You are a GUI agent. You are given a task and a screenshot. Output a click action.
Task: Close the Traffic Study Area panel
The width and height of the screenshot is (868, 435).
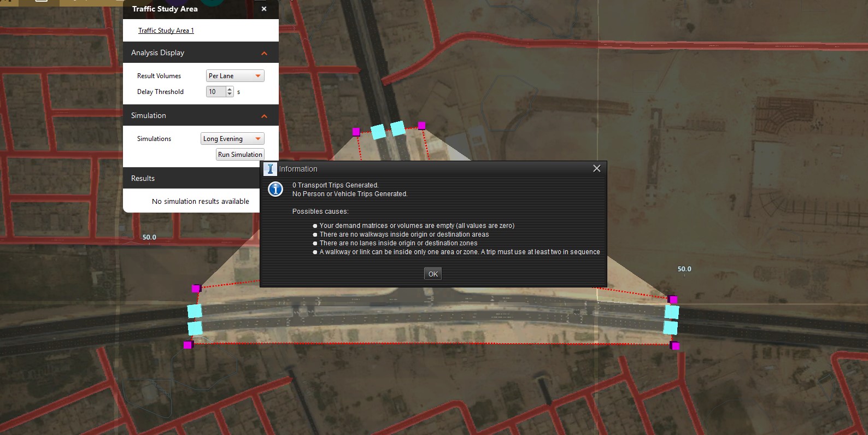tap(264, 9)
